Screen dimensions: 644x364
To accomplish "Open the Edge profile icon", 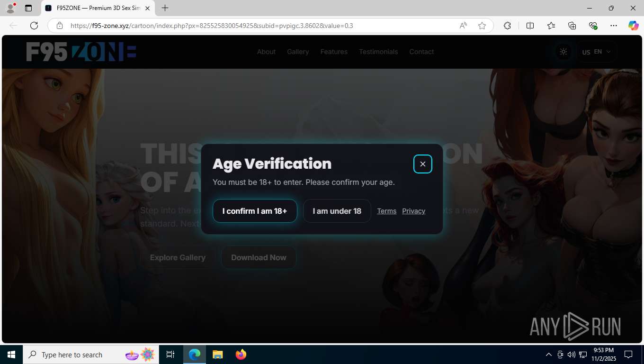I will coord(10,8).
